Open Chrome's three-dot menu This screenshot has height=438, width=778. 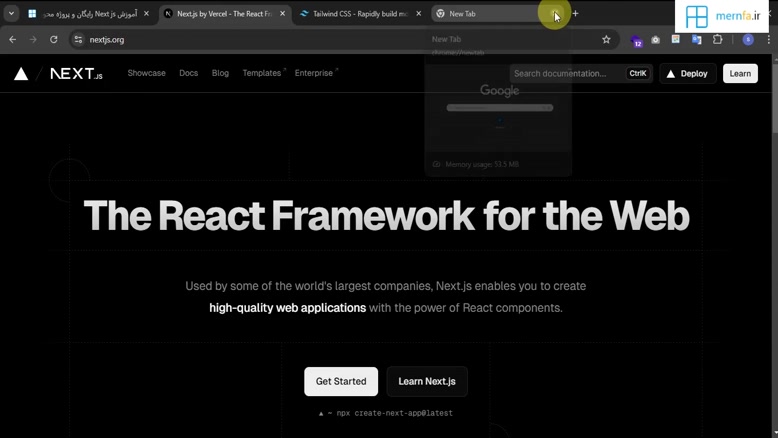click(769, 40)
